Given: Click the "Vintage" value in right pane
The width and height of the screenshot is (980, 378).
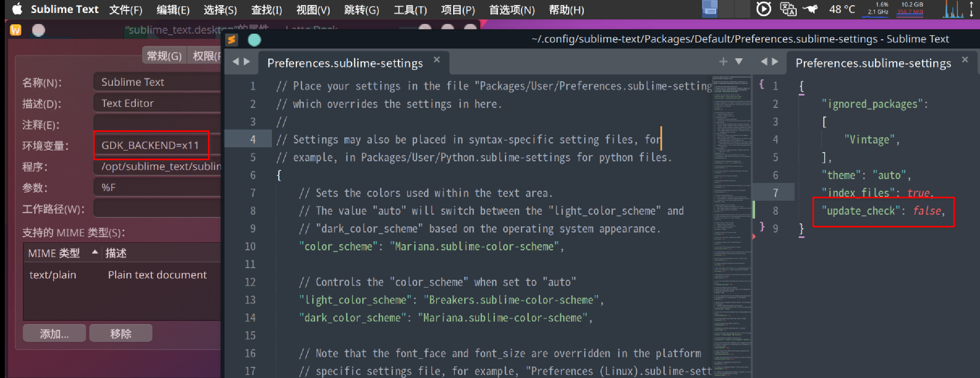Looking at the screenshot, I should [870, 140].
